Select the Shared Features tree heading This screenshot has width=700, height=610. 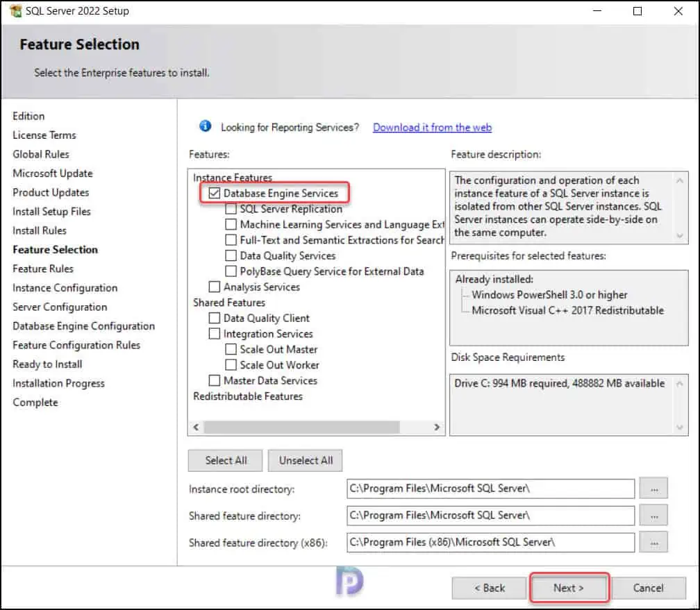[229, 303]
